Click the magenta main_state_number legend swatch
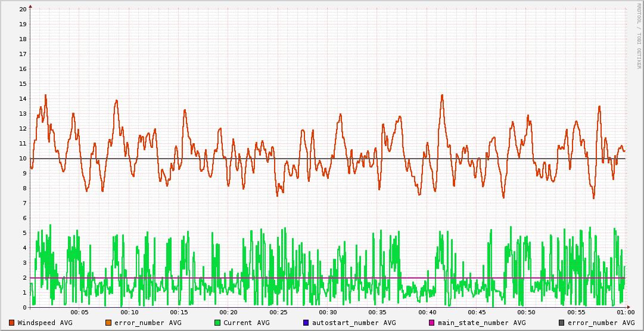The width and height of the screenshot is (644, 331). [432, 323]
